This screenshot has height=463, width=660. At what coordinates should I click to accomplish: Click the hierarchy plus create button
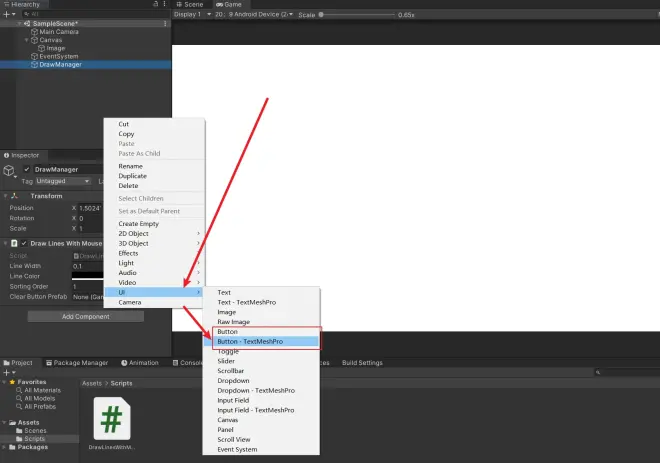(x=6, y=14)
